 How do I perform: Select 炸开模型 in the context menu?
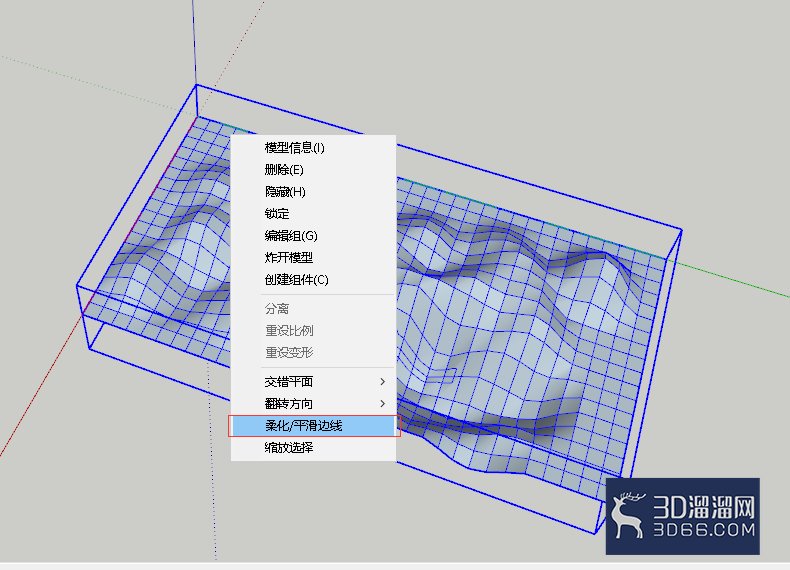click(313, 258)
